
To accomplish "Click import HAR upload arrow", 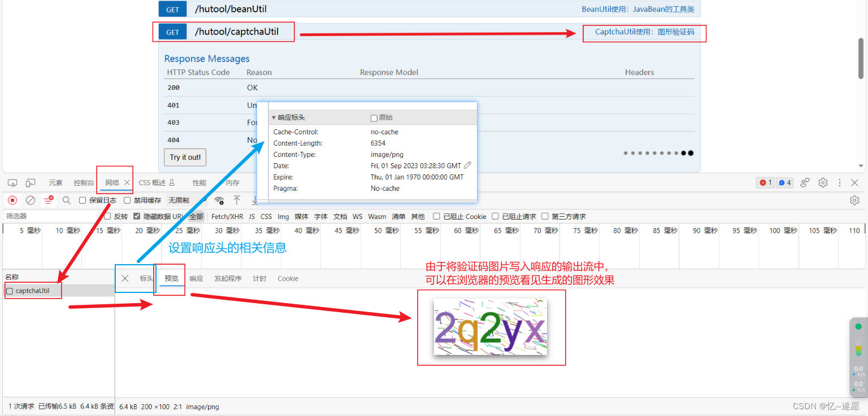I will [x=237, y=200].
